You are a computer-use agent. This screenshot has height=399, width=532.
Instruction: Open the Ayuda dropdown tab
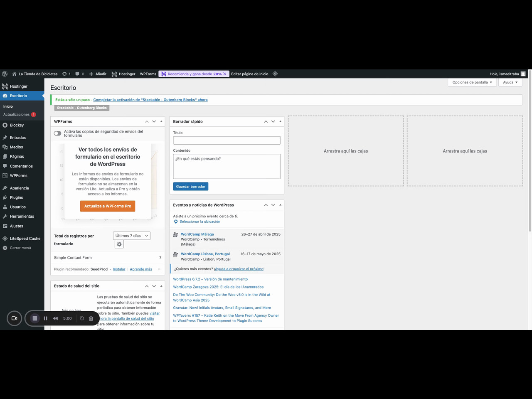(x=510, y=82)
